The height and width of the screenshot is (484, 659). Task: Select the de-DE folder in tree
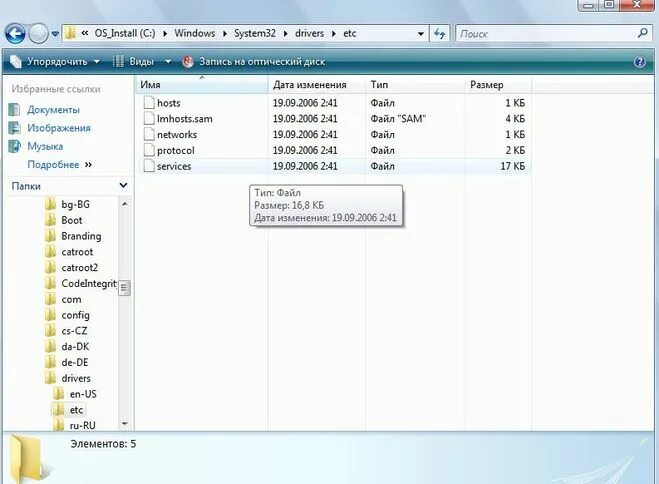pos(74,363)
